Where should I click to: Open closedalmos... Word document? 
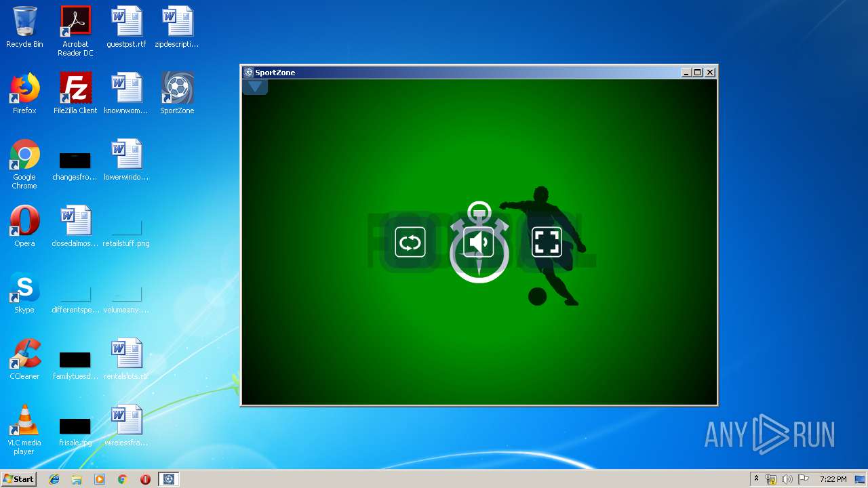(x=75, y=226)
